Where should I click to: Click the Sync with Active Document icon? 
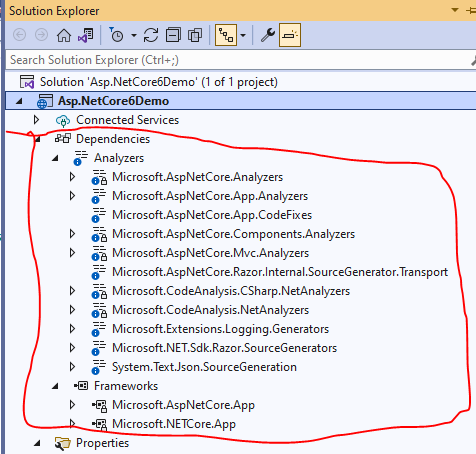click(x=151, y=35)
